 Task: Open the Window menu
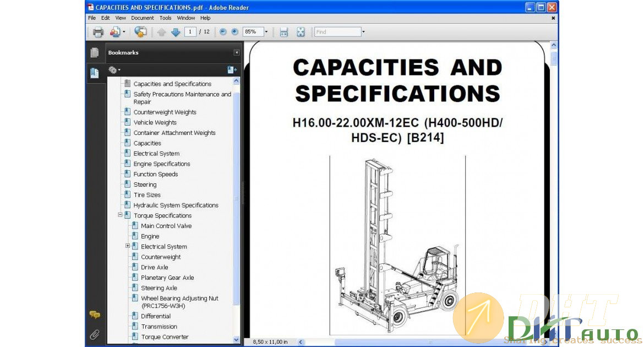(186, 18)
